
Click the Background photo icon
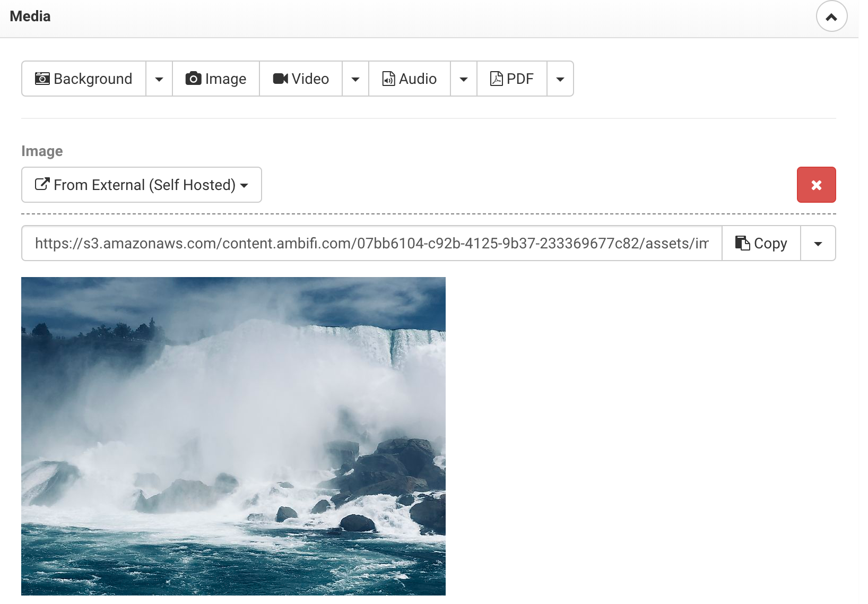42,79
